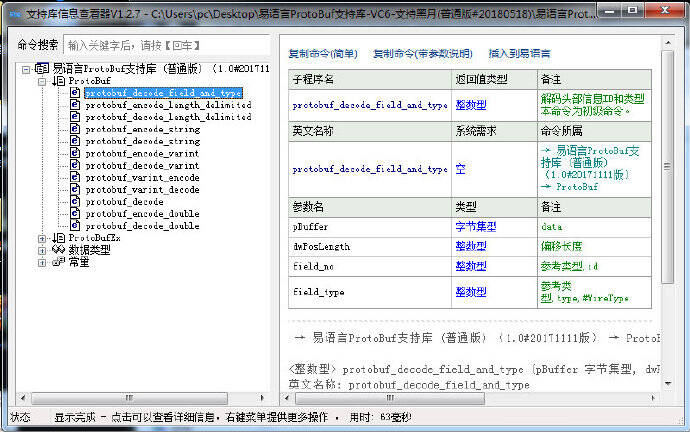Click the detail panel horizontal scrollbar thumb
The width and height of the screenshot is (690, 432).
coord(390,398)
